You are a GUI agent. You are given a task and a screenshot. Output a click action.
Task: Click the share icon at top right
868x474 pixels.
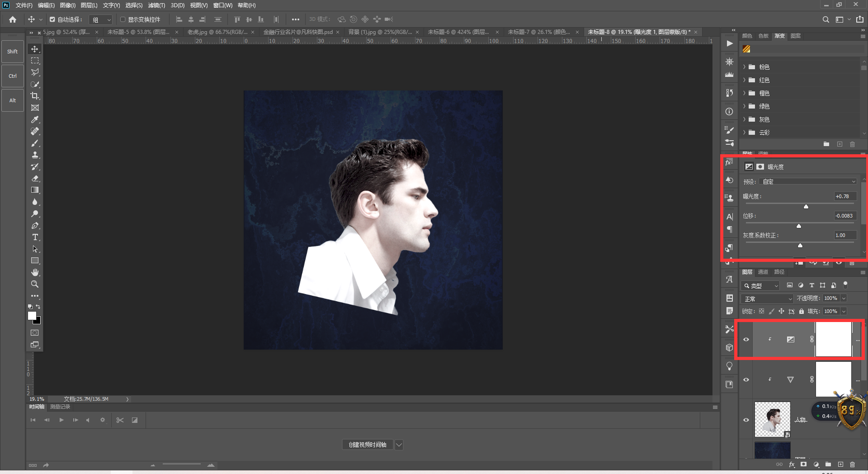[859, 19]
